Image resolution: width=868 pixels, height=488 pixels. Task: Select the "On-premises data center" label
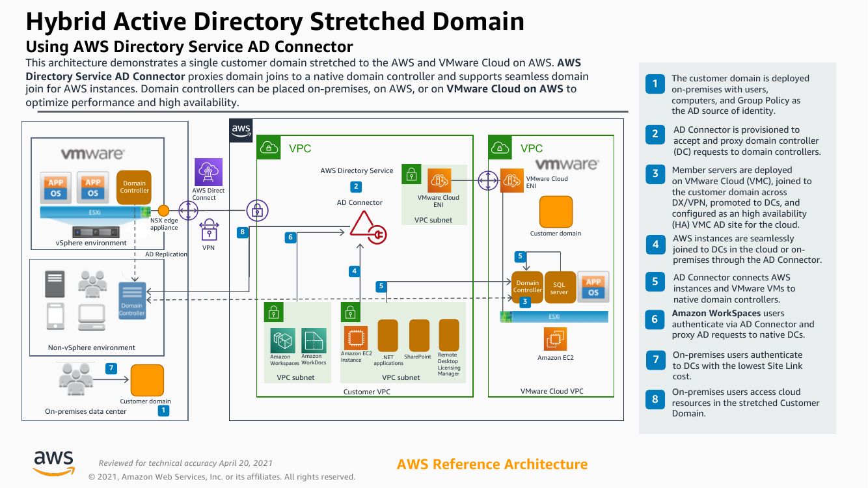pos(86,411)
